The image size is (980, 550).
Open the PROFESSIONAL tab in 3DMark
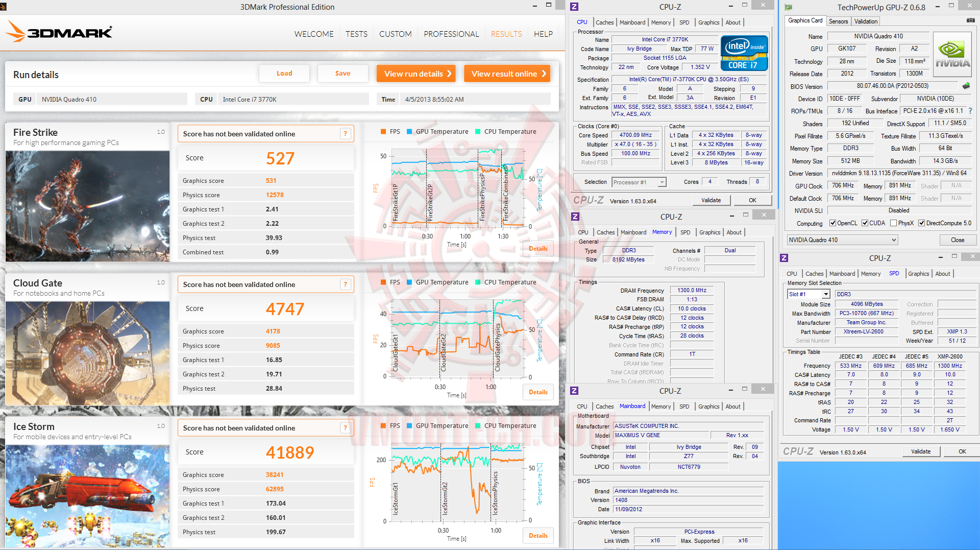451,34
